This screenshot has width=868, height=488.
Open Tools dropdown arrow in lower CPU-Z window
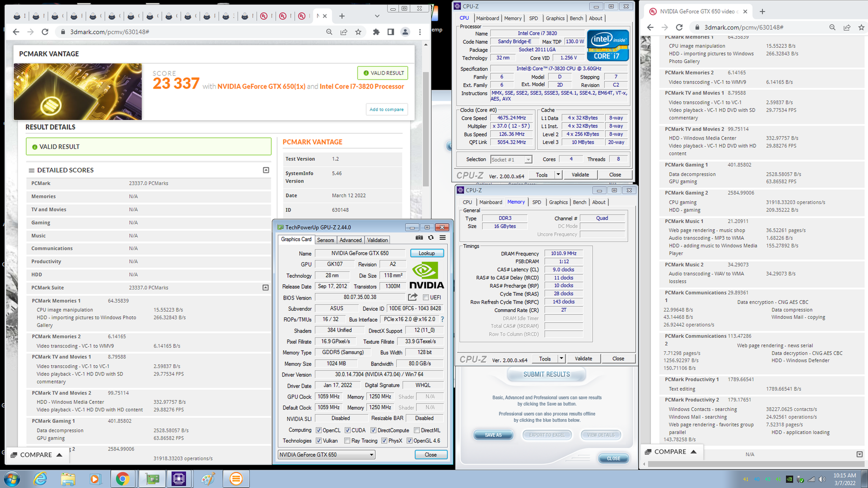pyautogui.click(x=561, y=358)
